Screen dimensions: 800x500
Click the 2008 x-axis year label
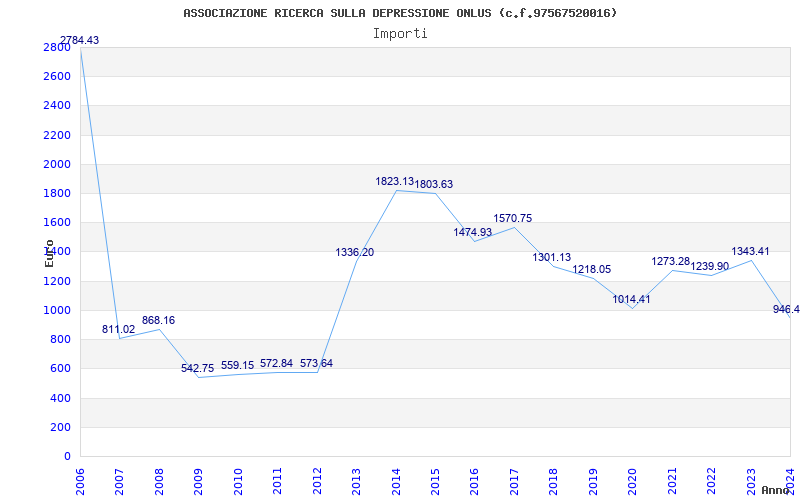[x=159, y=481]
